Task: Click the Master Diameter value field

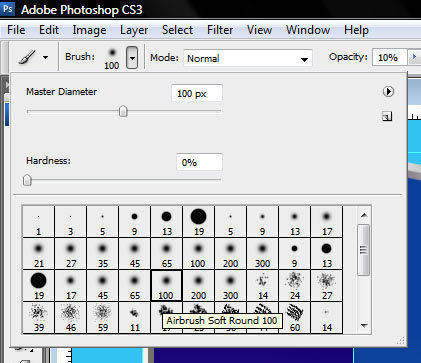Action: 197,93
